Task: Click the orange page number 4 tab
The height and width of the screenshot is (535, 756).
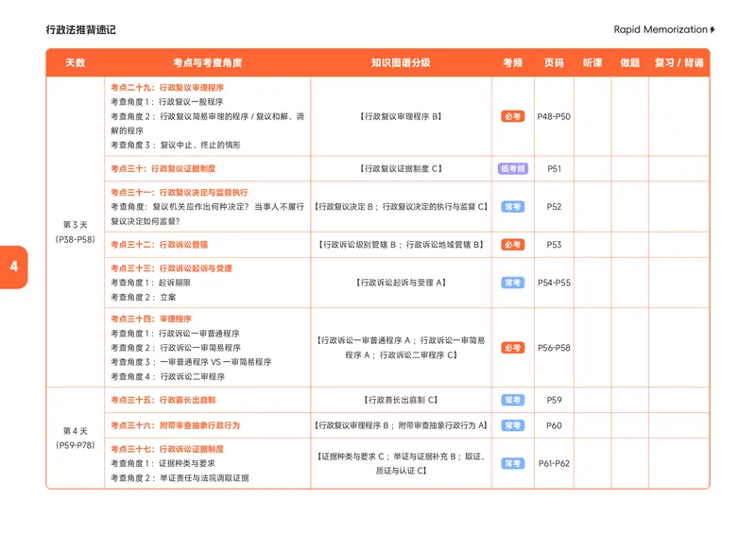Action: pyautogui.click(x=13, y=267)
